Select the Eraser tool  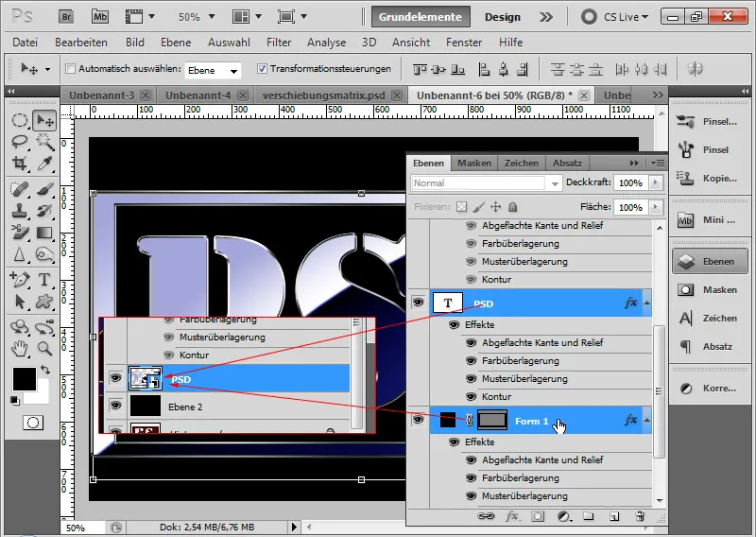[20, 233]
